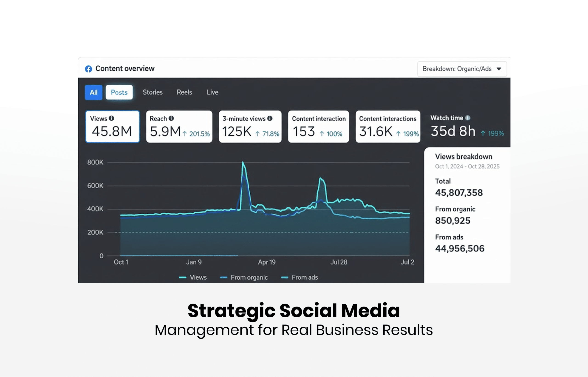
Task: Open the Breakdown: Organic/Ads dropdown
Action: pyautogui.click(x=457, y=69)
